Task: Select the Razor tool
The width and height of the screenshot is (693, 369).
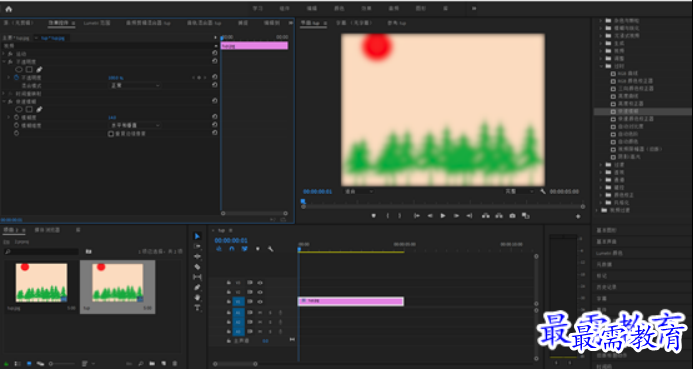Action: coord(197,266)
